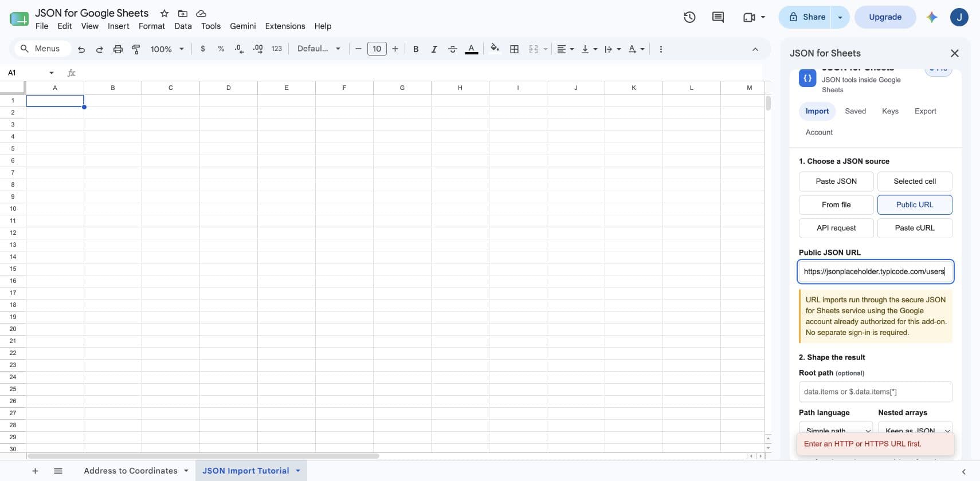Toggle strikethrough formatting
Viewport: 980px width, 481px height.
453,49
